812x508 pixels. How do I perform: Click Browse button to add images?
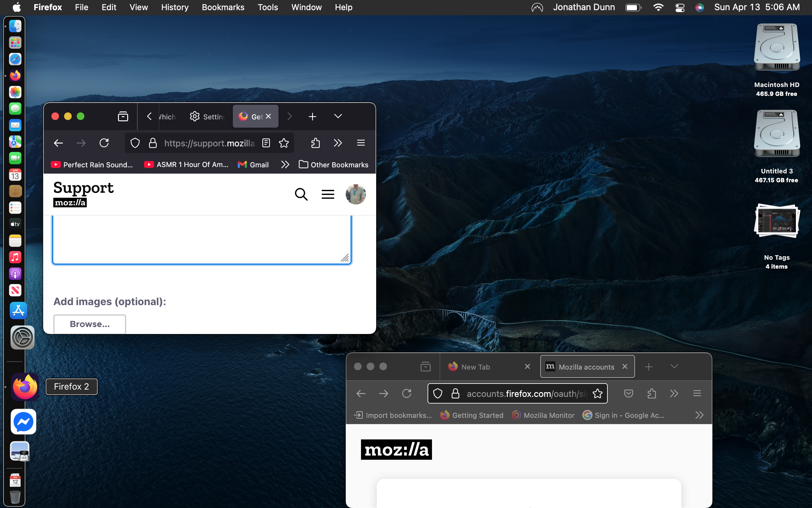click(90, 324)
